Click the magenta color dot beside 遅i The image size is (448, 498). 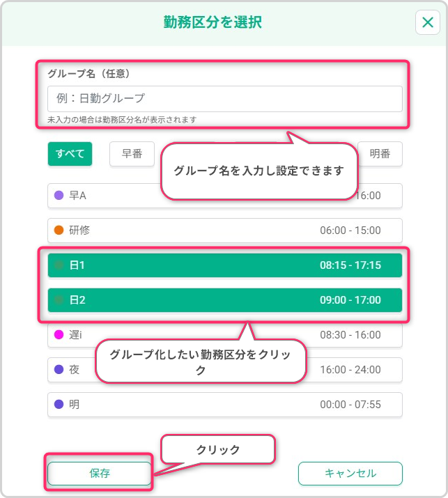pyautogui.click(x=59, y=335)
